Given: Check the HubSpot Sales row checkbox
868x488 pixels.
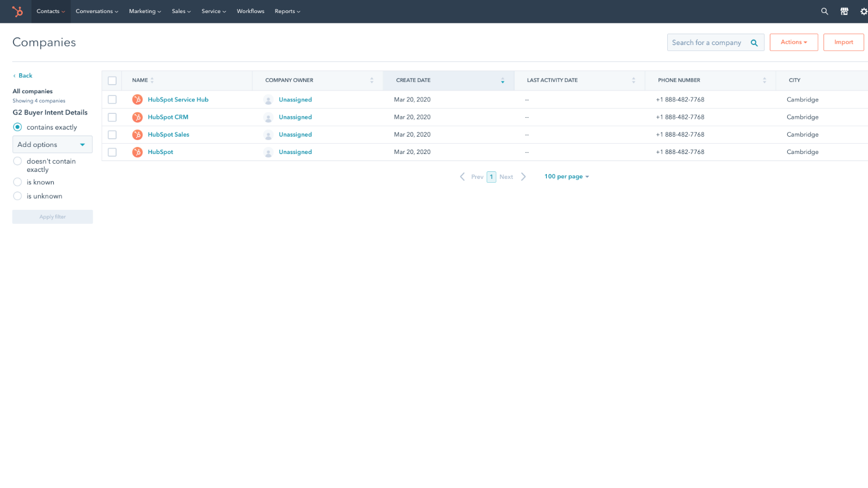Looking at the screenshot, I should (112, 134).
